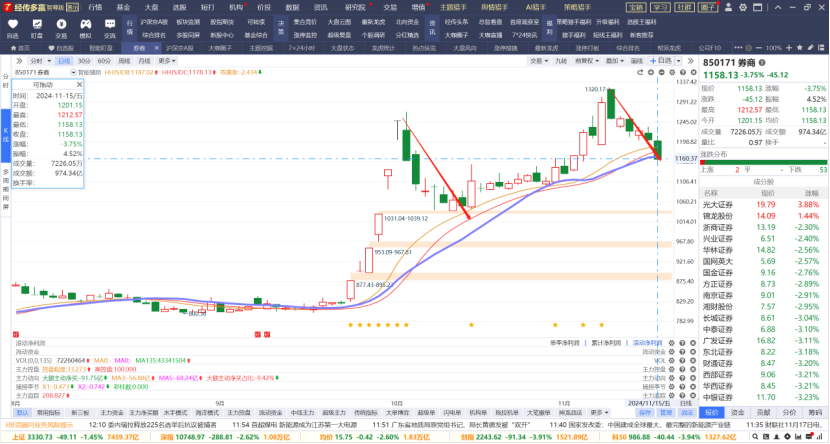Image resolution: width=830 pixels, height=444 pixels.
Task: Select the 月线 period
Action: (145, 61)
